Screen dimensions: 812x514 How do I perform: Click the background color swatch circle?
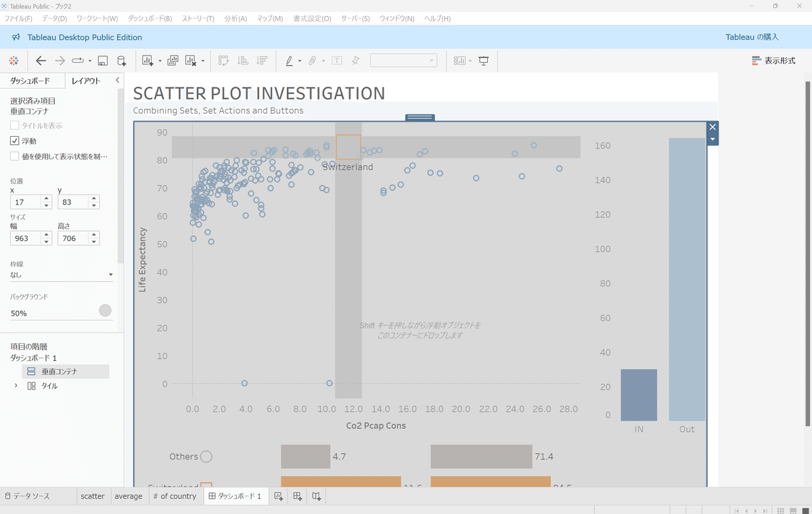pos(105,310)
